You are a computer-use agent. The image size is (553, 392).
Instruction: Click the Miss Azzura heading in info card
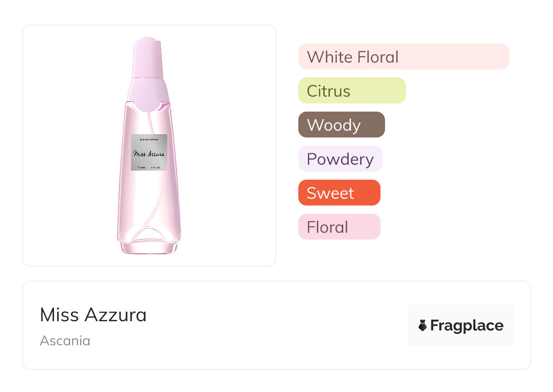click(93, 315)
